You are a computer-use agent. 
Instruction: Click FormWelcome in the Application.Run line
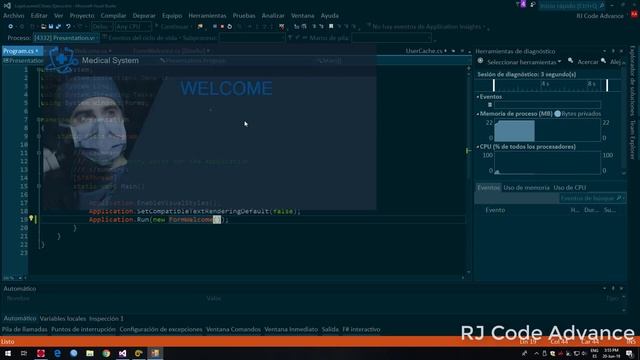click(191, 220)
